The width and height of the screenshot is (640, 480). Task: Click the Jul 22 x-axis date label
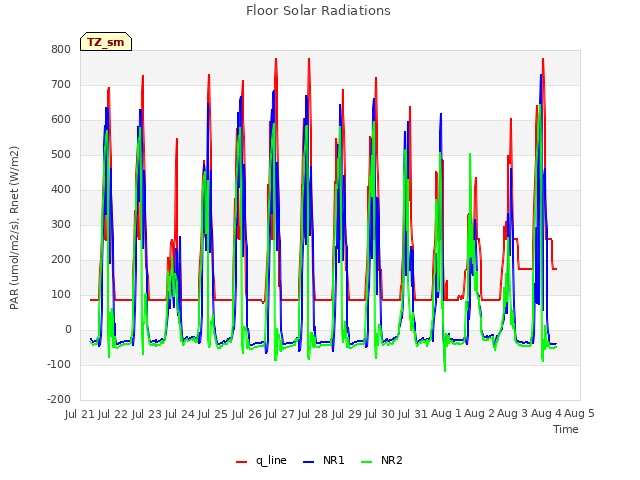(x=113, y=414)
